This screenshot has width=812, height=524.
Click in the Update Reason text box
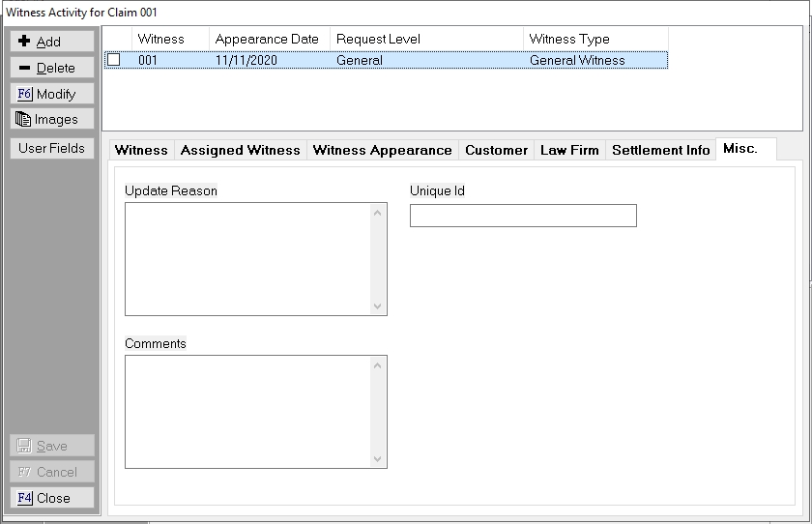pos(247,258)
